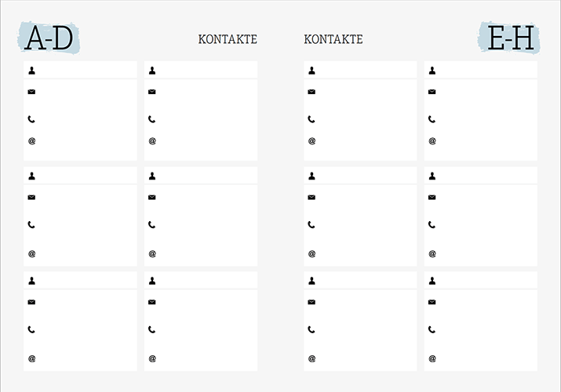Viewport: 561px width, 392px height.
Task: Click @ icon in bottom-right E-H contact card
Action: pos(432,358)
